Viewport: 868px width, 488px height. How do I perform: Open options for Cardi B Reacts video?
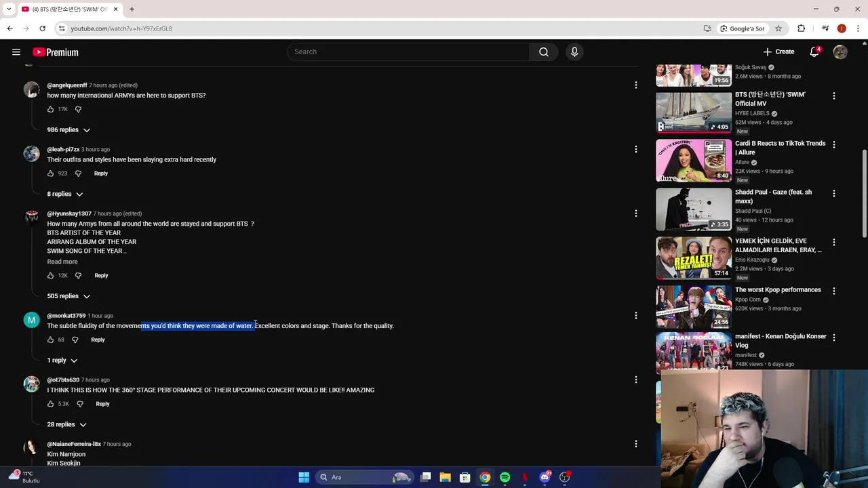click(834, 144)
